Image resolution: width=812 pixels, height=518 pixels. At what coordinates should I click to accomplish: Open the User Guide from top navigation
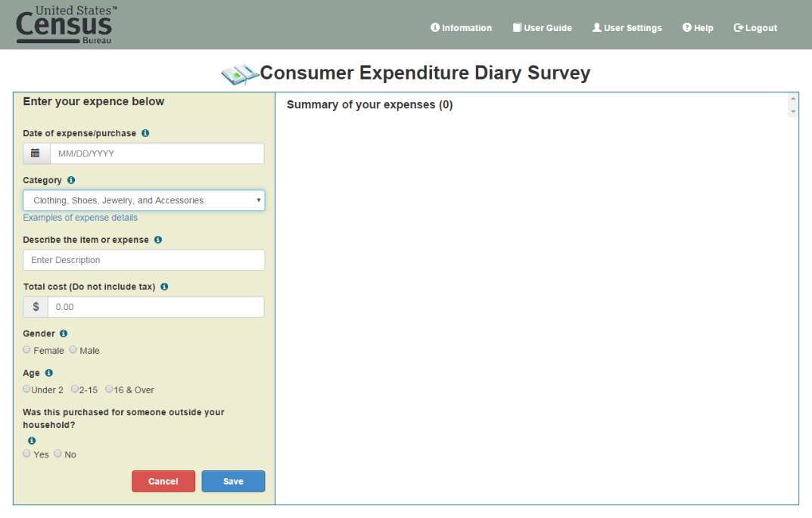click(x=542, y=28)
